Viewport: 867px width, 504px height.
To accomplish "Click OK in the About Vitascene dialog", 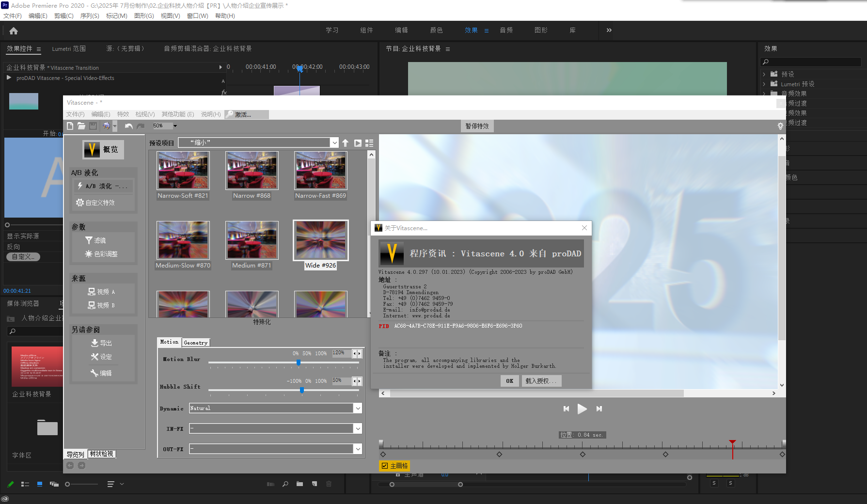I will [x=510, y=381].
